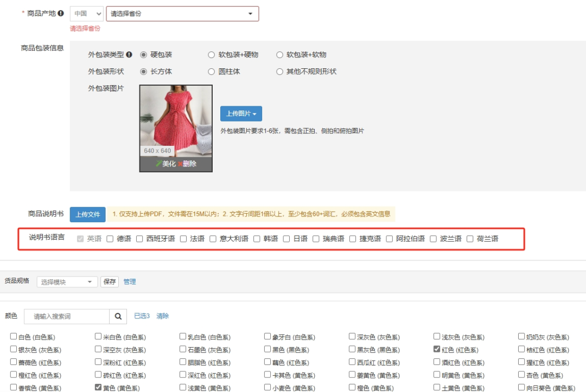This screenshot has width=586, height=392.
Task: Click the 管理 management link
Action: [x=130, y=281]
